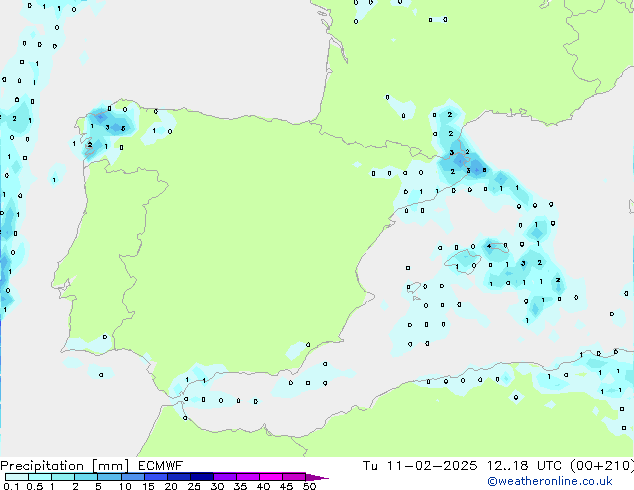Viewport: 634px width, 490px height.
Task: Select the 35 to 40 mm violet swatch
Action: click(x=248, y=477)
